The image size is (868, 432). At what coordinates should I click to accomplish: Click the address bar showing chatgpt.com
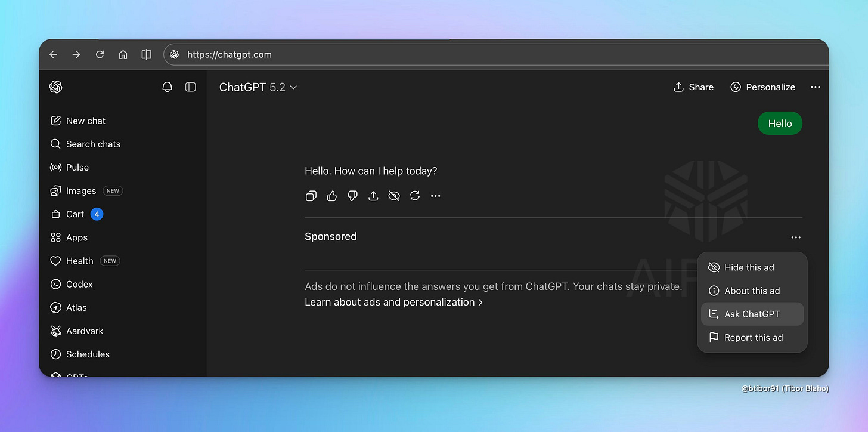click(x=495, y=54)
